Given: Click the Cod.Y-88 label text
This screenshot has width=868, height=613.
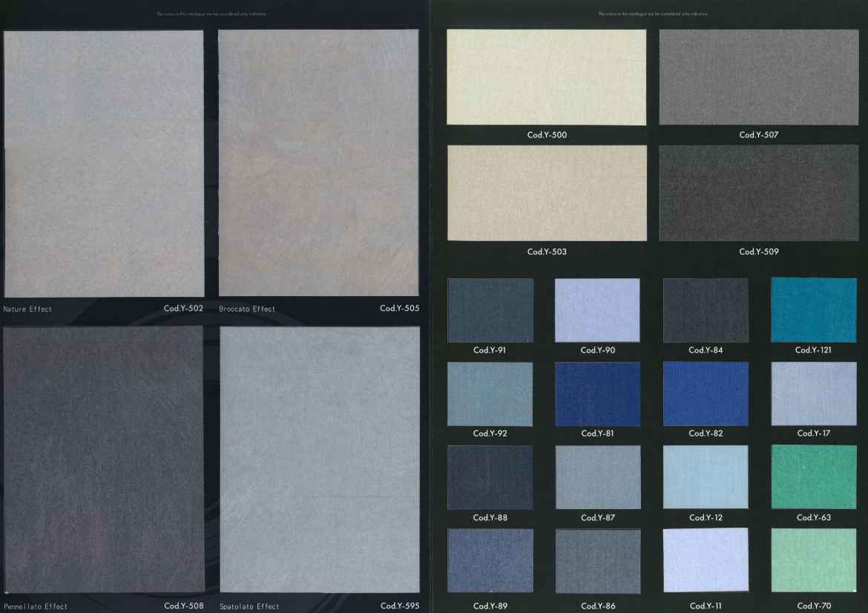Looking at the screenshot, I should tap(490, 518).
